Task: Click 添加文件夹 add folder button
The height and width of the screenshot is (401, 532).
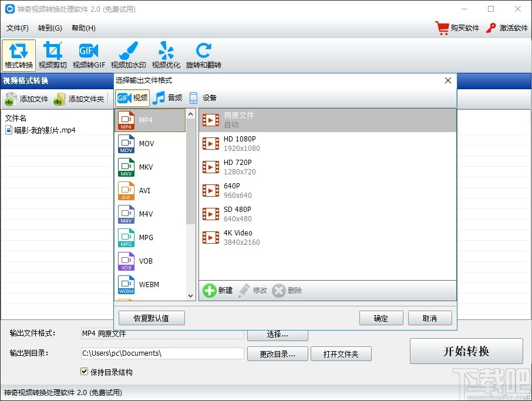Action: 79,99
